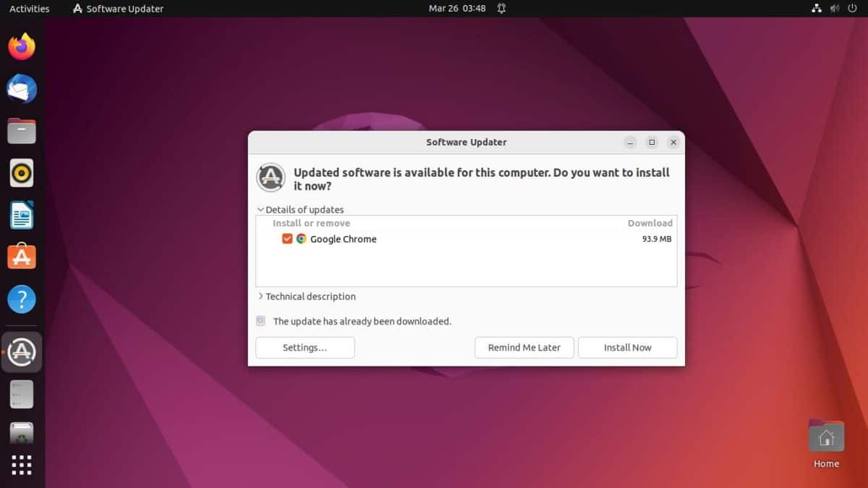This screenshot has width=868, height=488.
Task: Click the Show Applications grid
Action: [22, 465]
